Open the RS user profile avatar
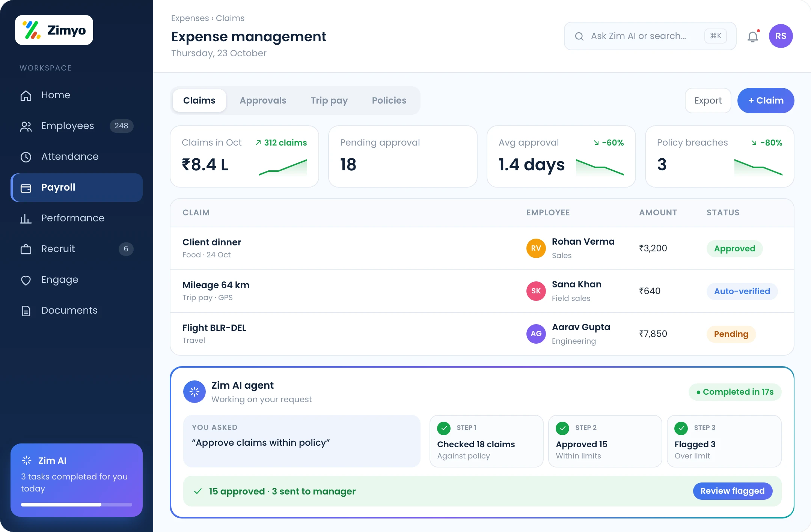The height and width of the screenshot is (532, 811). click(x=781, y=36)
